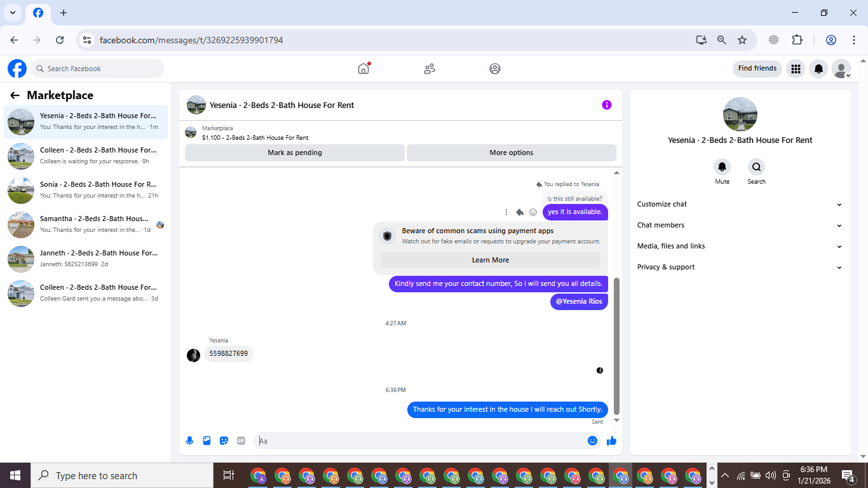The height and width of the screenshot is (488, 868).
Task: Record a voice clip with microphone
Action: [189, 440]
